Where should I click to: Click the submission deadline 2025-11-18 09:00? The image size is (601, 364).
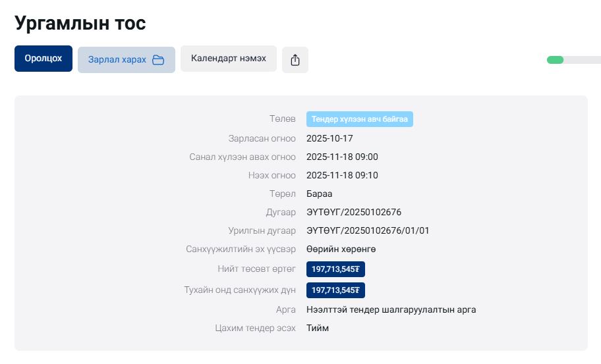tap(342, 157)
